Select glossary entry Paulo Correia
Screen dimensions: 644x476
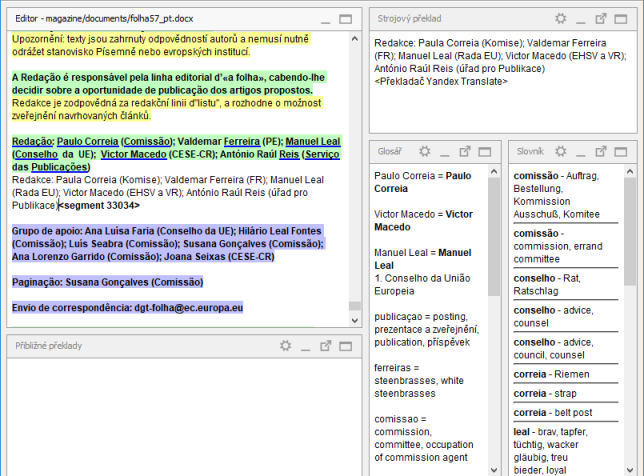pyautogui.click(x=423, y=182)
